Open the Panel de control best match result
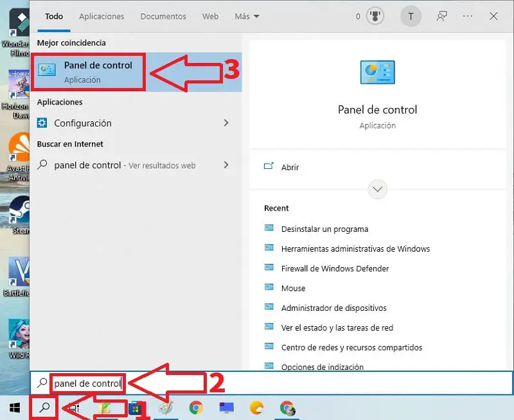The image size is (514, 420). coord(136,72)
